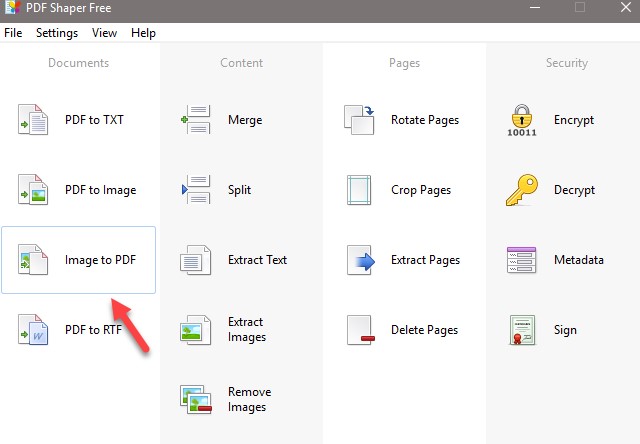Screen dimensions: 640x444
Task: Click the Rotate Pages icon
Action: click(x=359, y=120)
